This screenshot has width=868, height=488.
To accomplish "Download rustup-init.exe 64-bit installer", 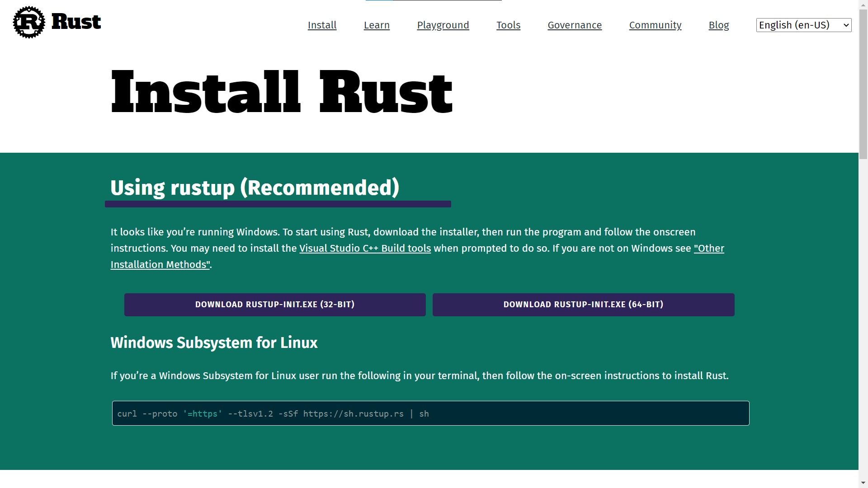I will pos(583,305).
